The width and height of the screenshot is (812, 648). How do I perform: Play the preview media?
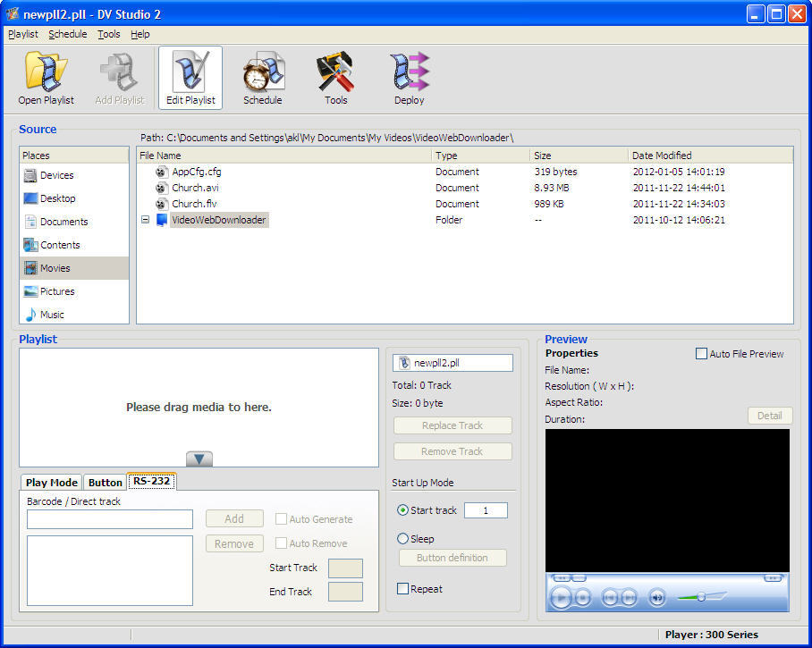(561, 598)
